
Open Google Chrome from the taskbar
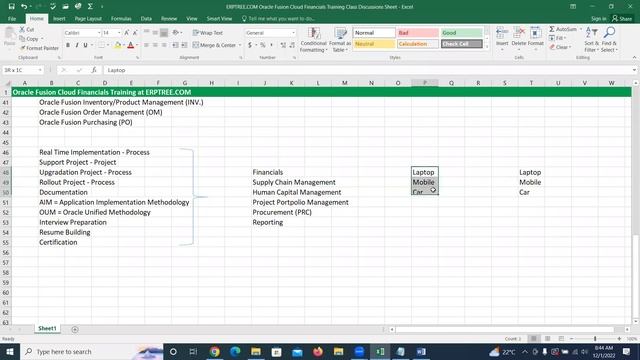[215, 351]
